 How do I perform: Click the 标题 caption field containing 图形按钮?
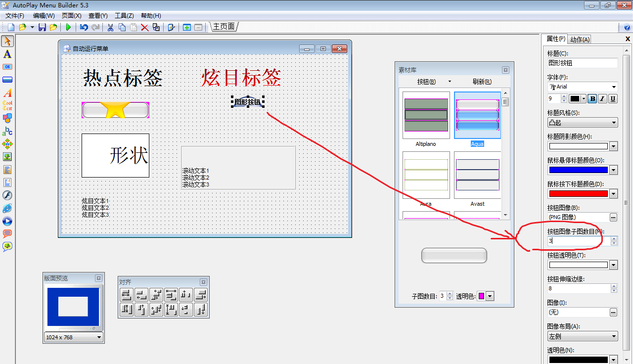click(x=583, y=63)
